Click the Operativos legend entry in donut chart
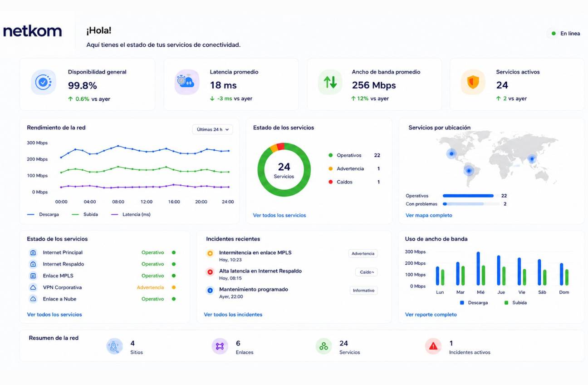 [354, 155]
